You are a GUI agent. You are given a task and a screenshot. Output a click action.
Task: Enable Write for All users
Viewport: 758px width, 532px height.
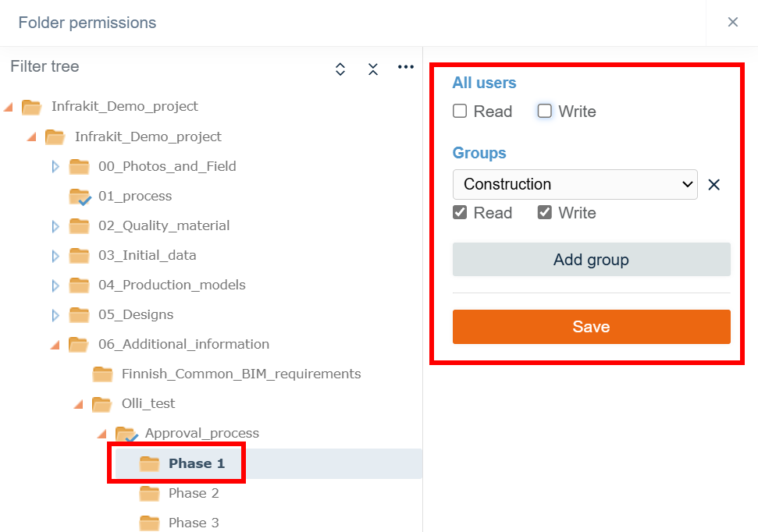545,112
